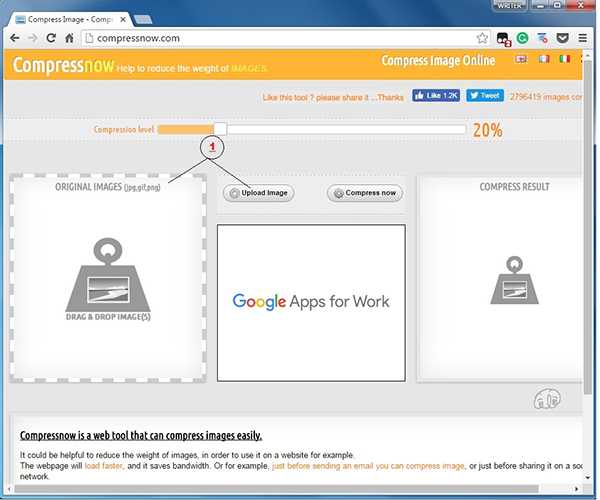Click the scroll-right arrow on horizontal scrollbar
Image resolution: width=600 pixels, height=500 pixels.
pos(576,489)
